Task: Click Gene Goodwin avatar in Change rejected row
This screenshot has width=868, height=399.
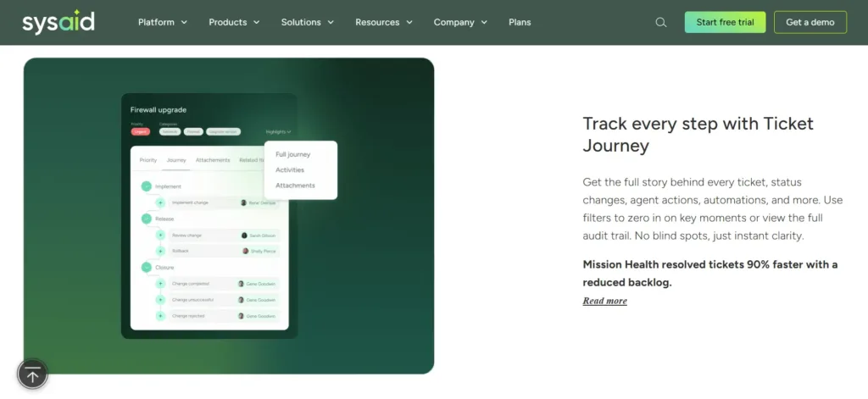Action: click(241, 315)
